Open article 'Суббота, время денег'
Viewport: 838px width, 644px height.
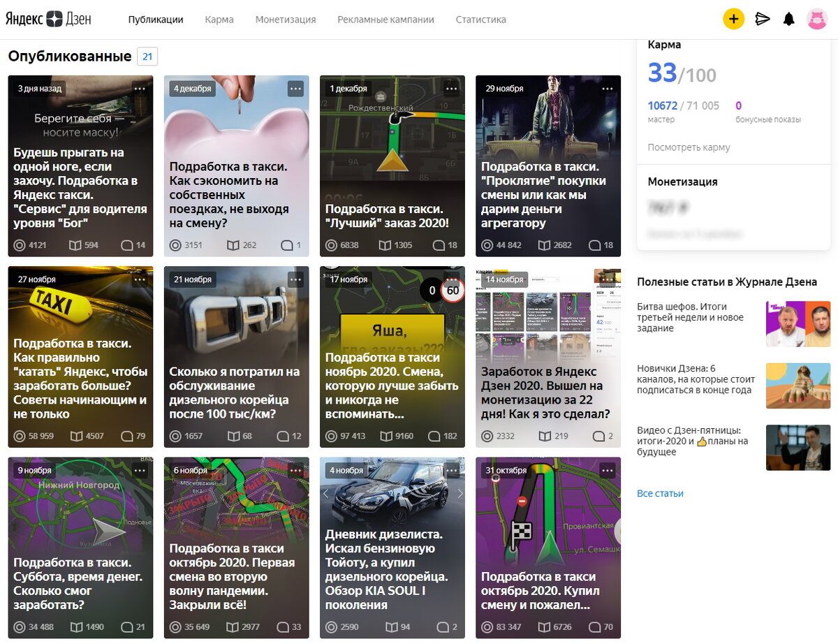78,583
